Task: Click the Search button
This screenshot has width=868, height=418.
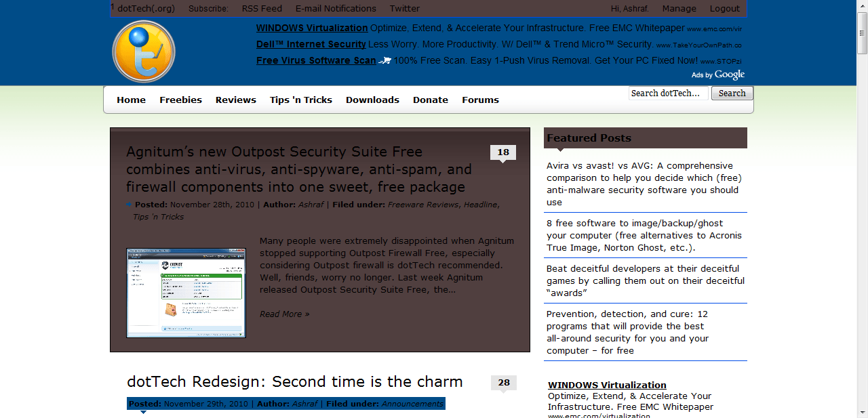Action: tap(732, 93)
